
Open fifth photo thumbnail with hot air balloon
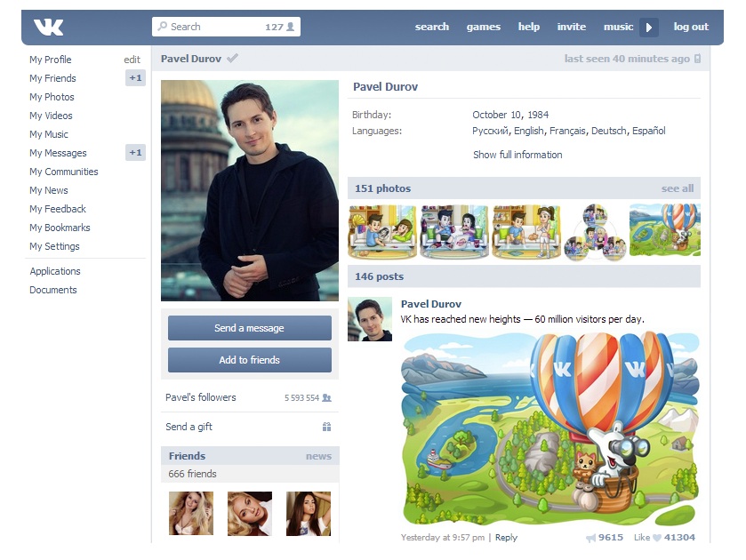click(665, 230)
